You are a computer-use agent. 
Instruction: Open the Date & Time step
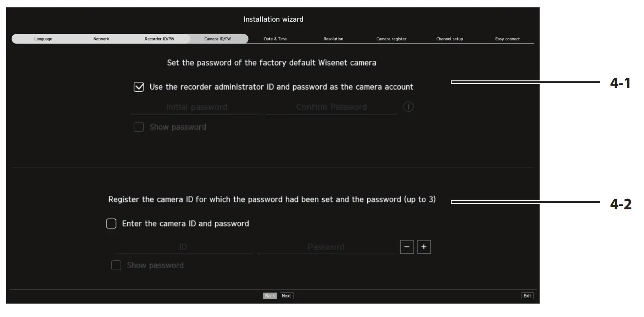pos(275,38)
